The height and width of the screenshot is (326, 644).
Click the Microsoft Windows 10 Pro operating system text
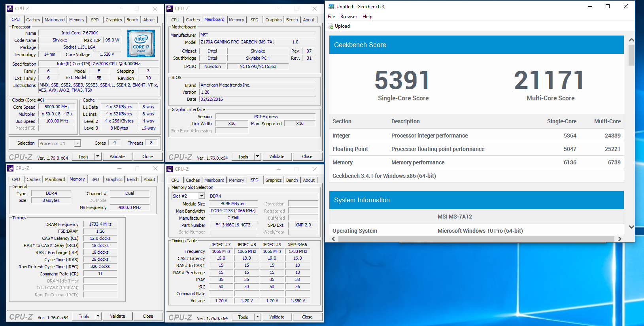(x=480, y=231)
